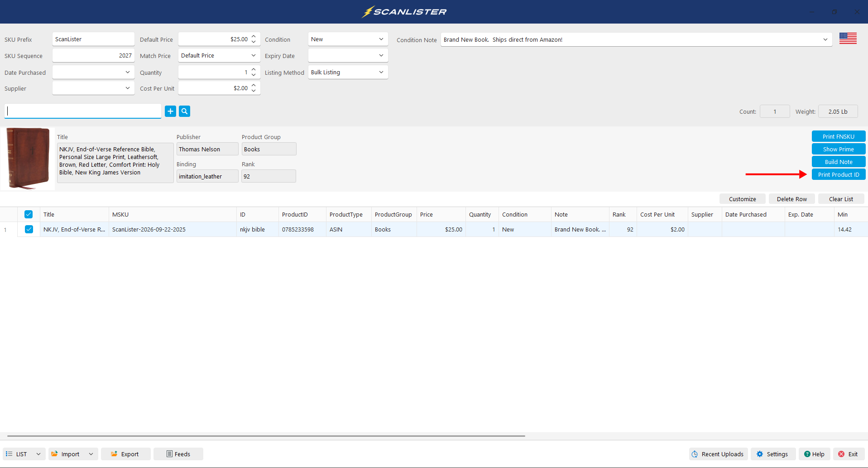The image size is (868, 468).
Task: Open Settings gear button
Action: pyautogui.click(x=773, y=454)
